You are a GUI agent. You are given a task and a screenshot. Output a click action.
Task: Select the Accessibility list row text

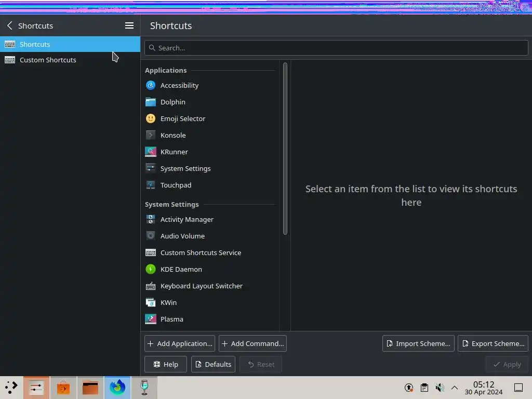coord(179,86)
